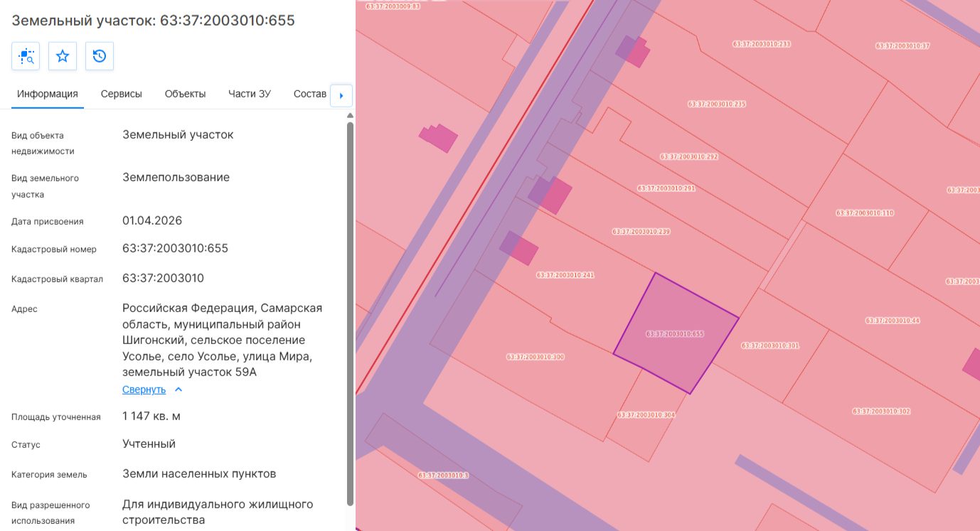The height and width of the screenshot is (531, 980).
Task: Click the Для индивидуального жилищного строительства value
Action: [218, 512]
